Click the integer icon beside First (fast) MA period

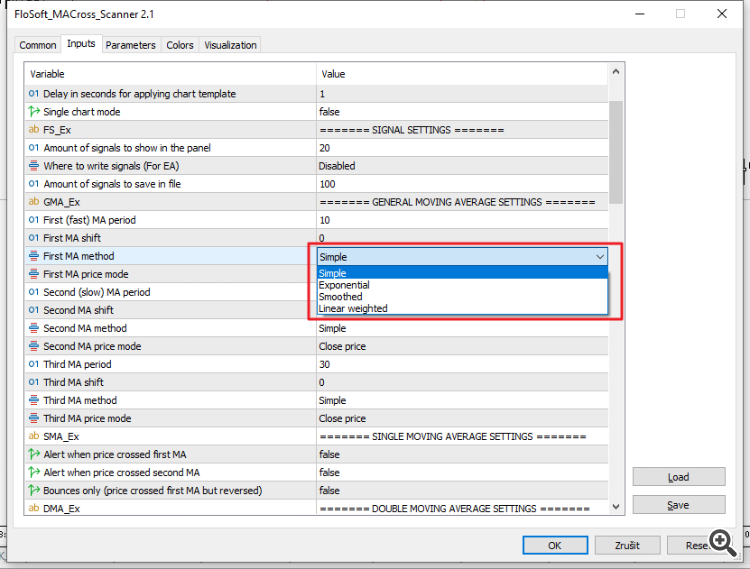coord(33,219)
